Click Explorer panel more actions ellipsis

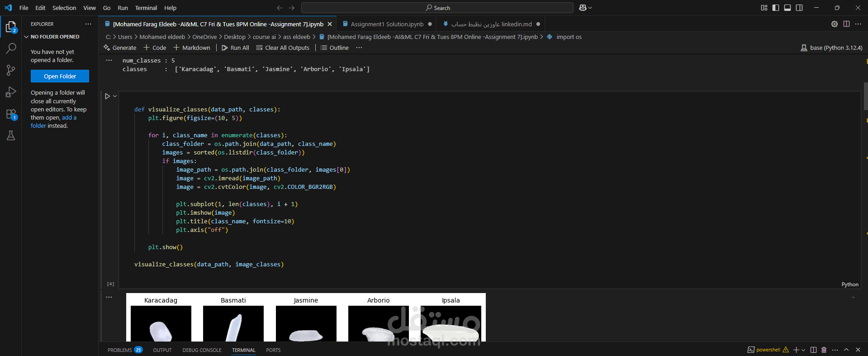tap(88, 24)
